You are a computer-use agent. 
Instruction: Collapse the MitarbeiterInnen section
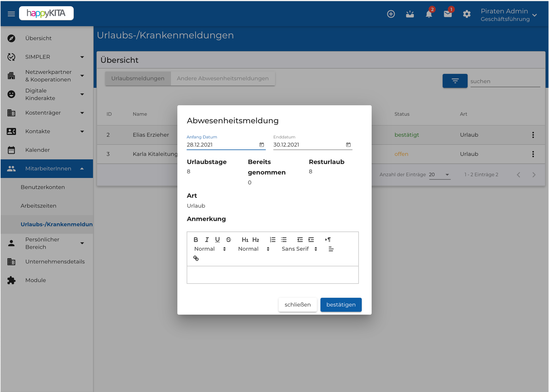click(47, 169)
